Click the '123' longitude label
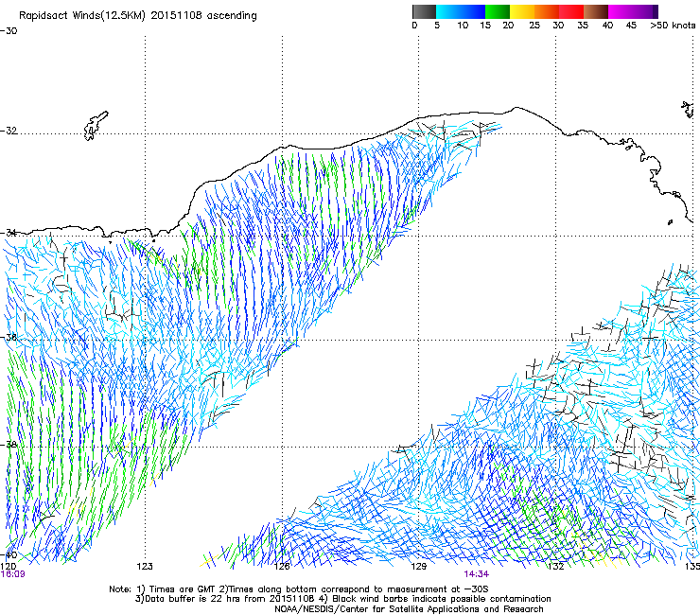This screenshot has width=700, height=615. click(145, 567)
